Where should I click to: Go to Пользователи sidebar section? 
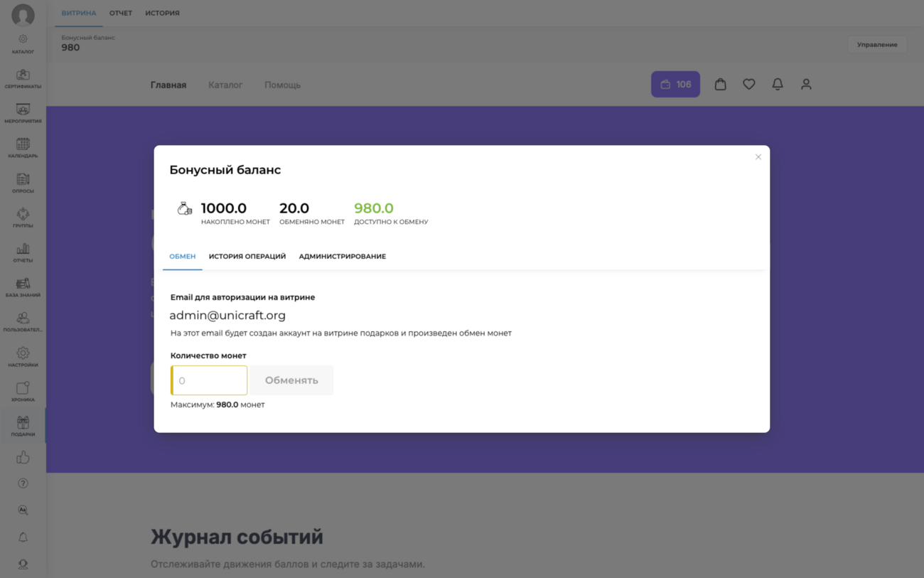[23, 322]
